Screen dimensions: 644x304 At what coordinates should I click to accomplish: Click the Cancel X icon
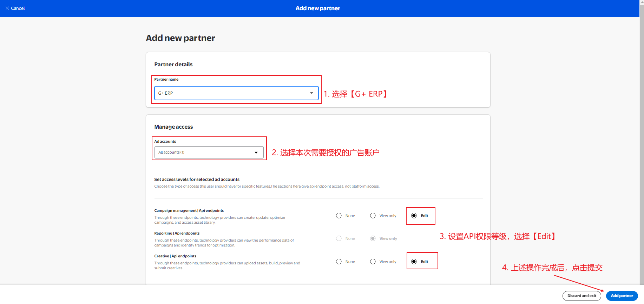(x=7, y=8)
